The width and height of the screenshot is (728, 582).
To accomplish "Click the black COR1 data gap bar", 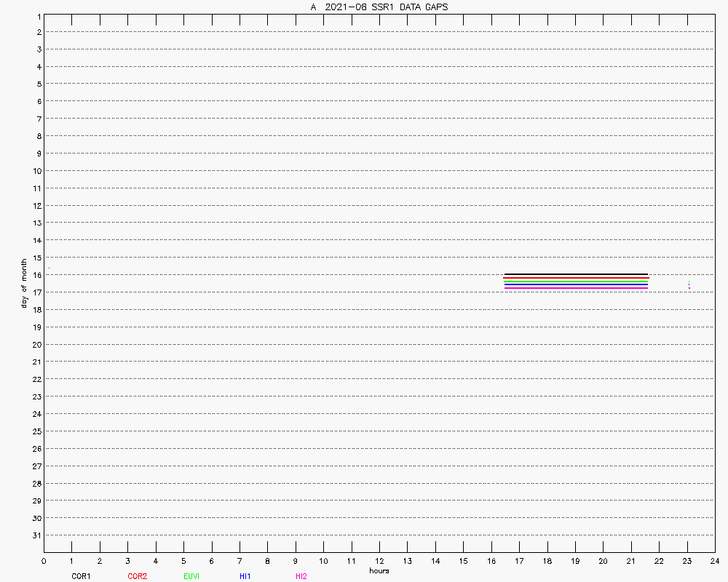I will pos(575,274).
